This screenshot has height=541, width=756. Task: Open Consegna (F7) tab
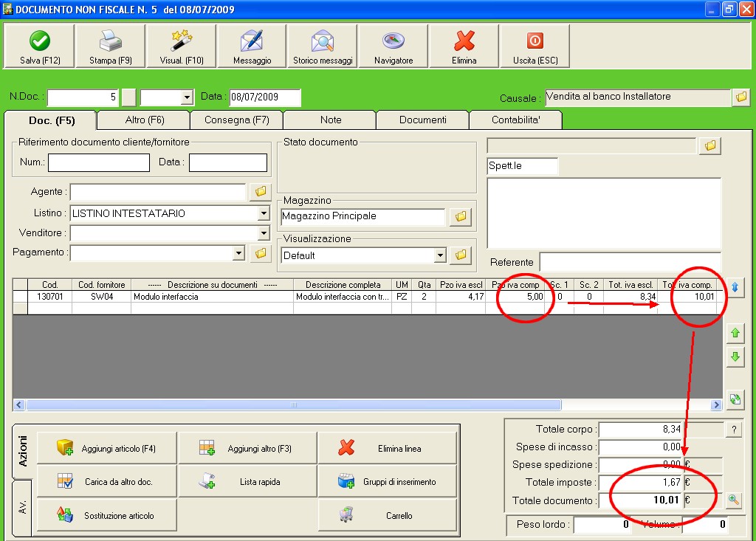click(237, 120)
